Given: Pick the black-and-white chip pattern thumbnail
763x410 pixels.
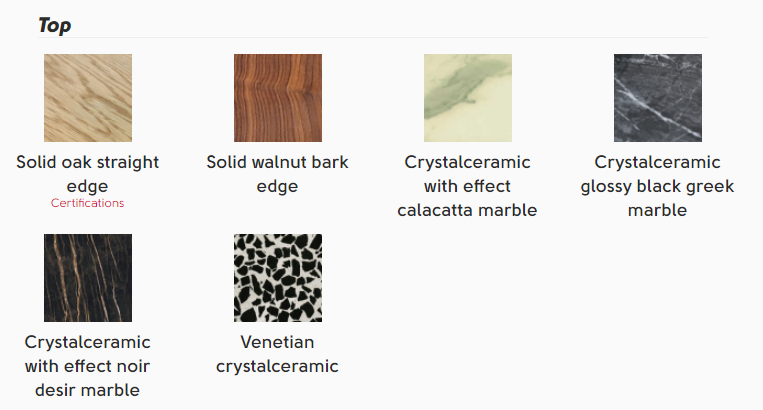Looking at the screenshot, I should coord(278,278).
